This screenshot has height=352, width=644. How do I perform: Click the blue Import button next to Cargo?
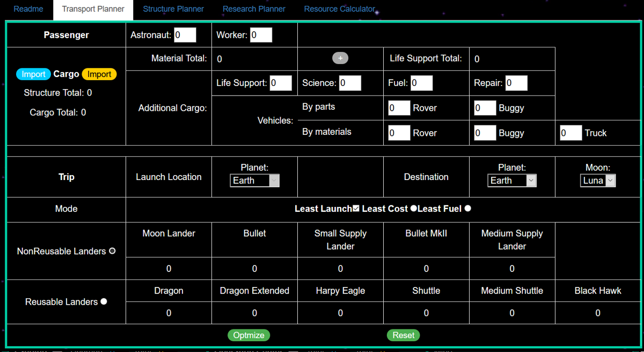click(x=33, y=74)
